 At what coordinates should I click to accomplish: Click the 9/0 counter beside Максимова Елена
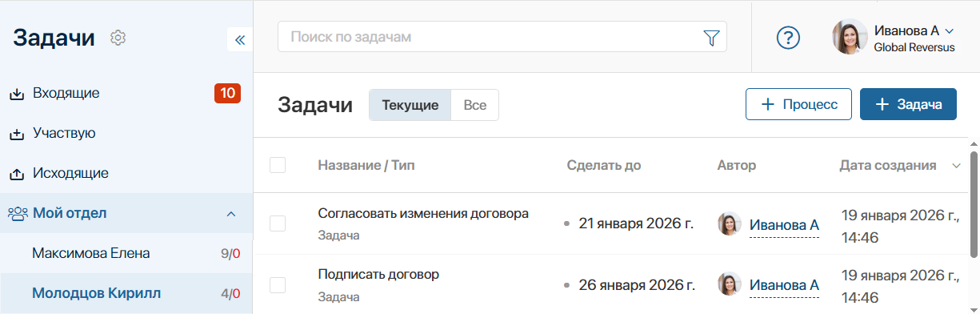tap(230, 254)
